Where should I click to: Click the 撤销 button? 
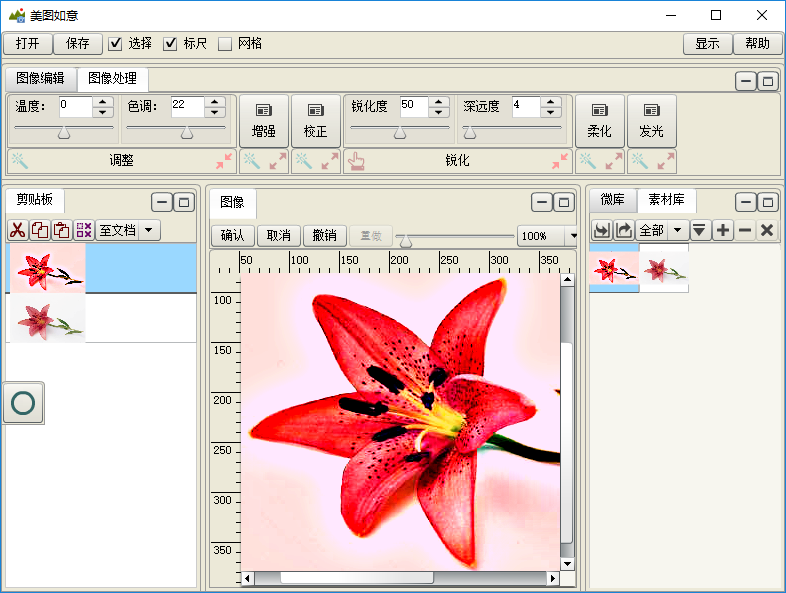(325, 236)
